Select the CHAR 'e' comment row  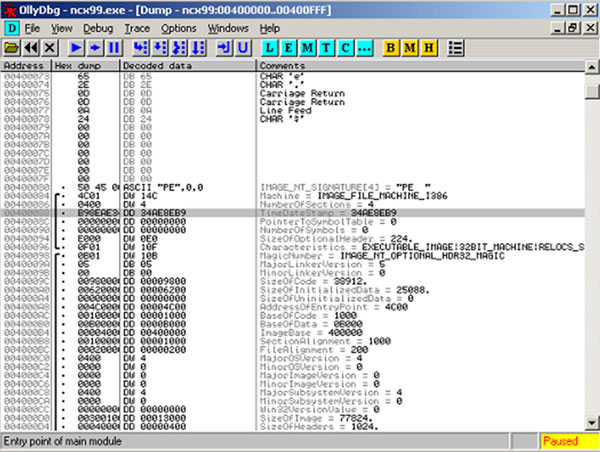pos(293,76)
